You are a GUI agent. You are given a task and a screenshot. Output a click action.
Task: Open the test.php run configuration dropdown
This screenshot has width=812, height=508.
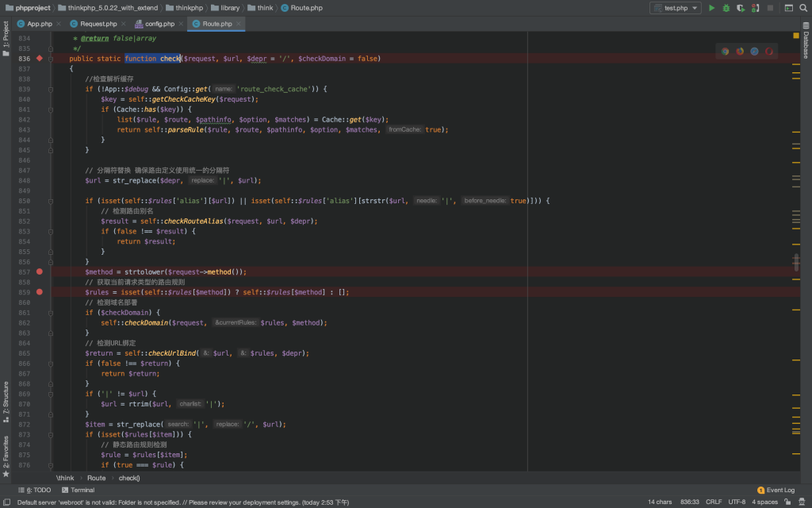tap(675, 8)
